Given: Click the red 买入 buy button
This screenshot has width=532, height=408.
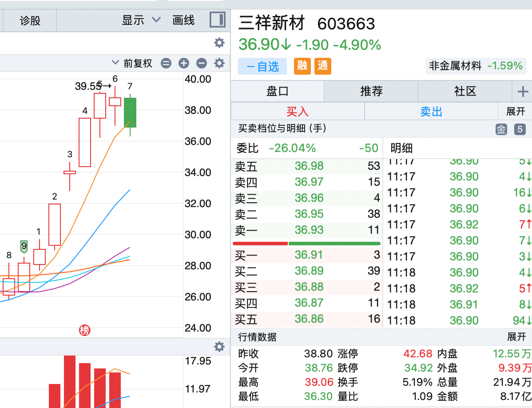Looking at the screenshot, I should pos(298,112).
